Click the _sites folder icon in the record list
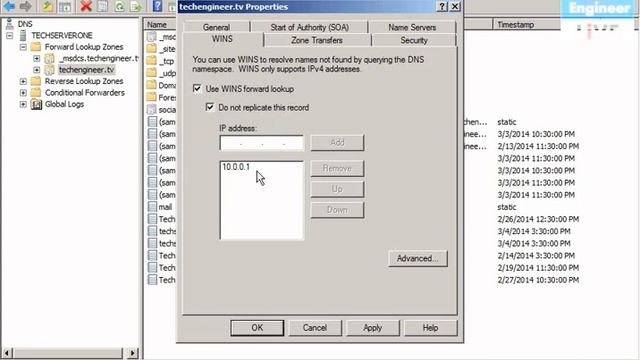The width and height of the screenshot is (640, 360). (152, 49)
